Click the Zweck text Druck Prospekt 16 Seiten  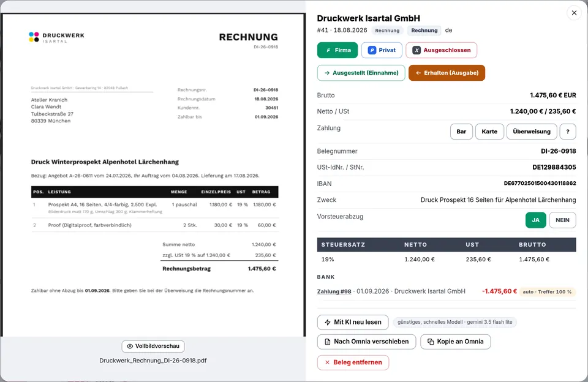(x=498, y=200)
